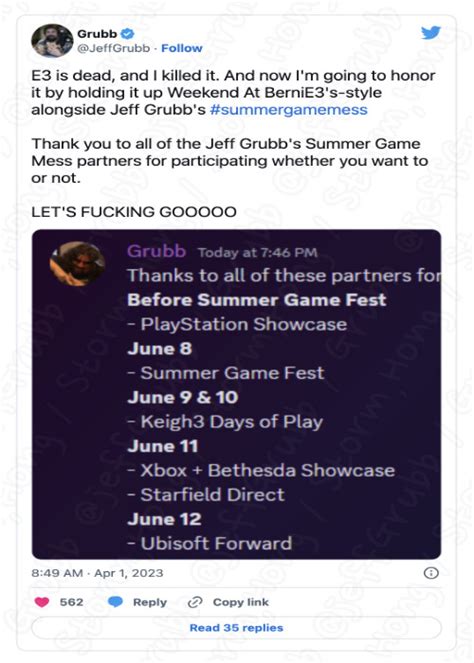Click the 8:49 AM Apr 1, 2023 timestamp

tap(97, 573)
